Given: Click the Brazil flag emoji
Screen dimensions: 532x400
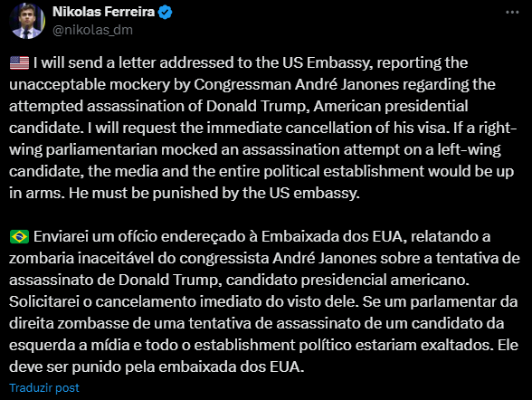Looking at the screenshot, I should (x=19, y=237).
